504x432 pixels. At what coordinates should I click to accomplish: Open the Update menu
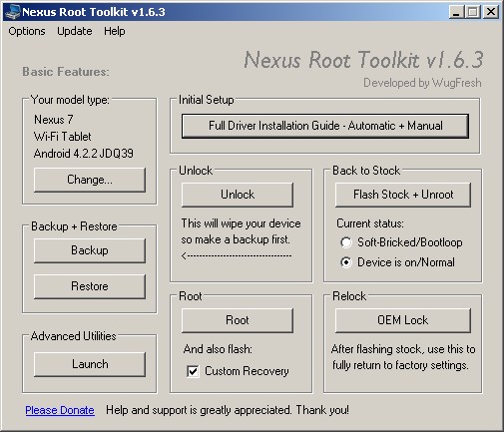75,31
